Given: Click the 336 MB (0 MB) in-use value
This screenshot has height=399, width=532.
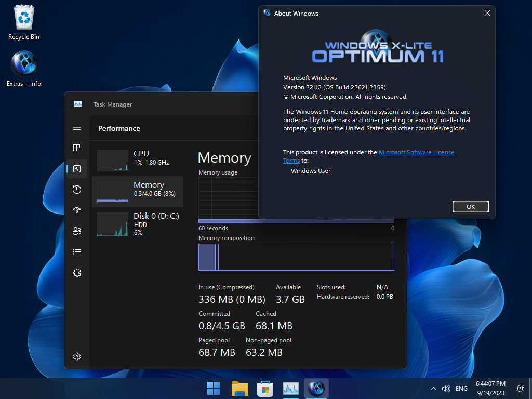Looking at the screenshot, I should [x=232, y=299].
